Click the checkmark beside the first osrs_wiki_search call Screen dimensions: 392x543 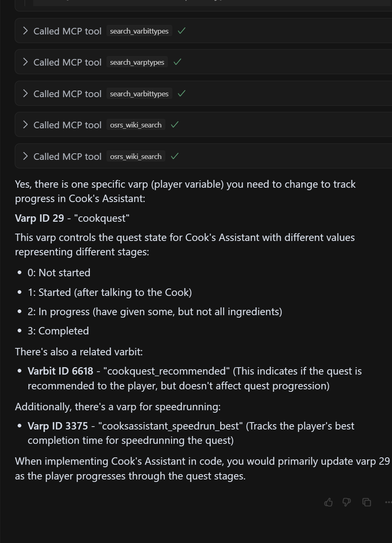(175, 125)
